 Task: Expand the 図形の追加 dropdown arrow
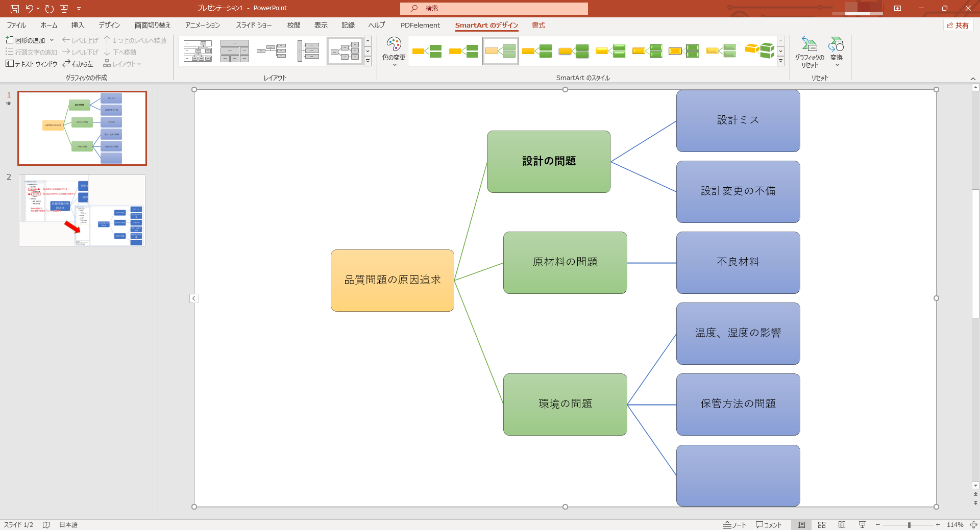tap(52, 40)
